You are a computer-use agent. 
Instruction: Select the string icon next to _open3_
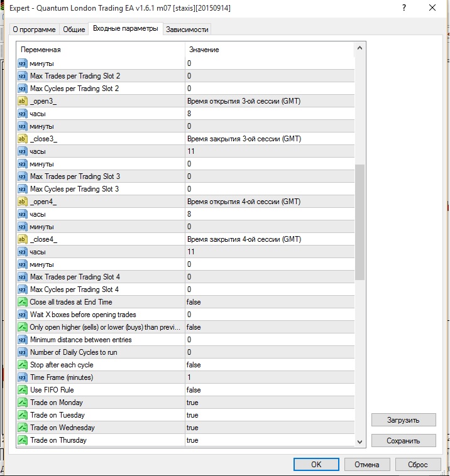point(23,101)
